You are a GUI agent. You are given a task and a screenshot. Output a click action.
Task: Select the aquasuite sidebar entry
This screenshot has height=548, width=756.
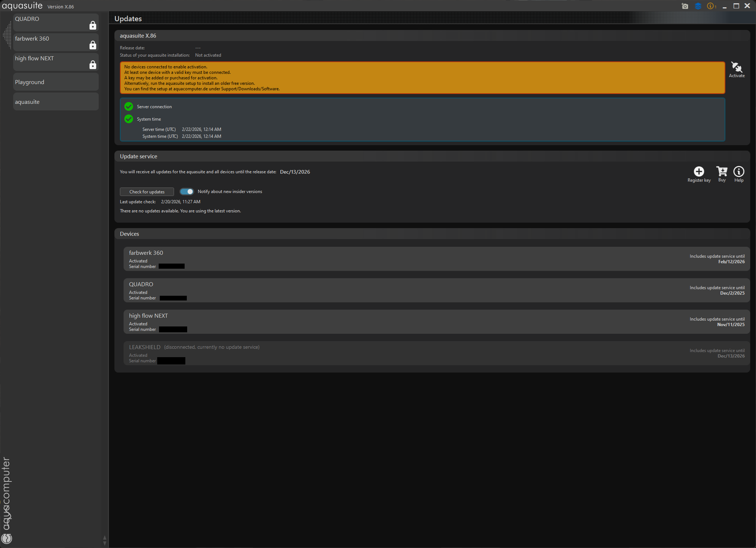pyautogui.click(x=56, y=102)
